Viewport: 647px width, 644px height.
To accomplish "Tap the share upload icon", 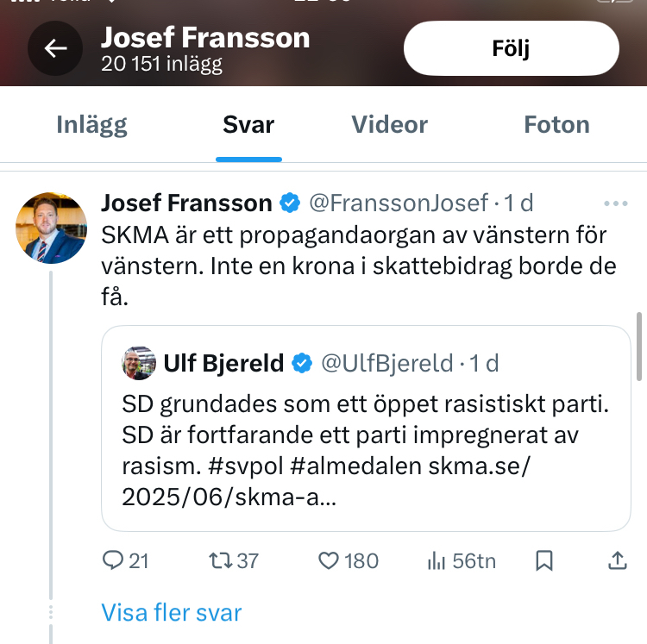I will click(617, 561).
